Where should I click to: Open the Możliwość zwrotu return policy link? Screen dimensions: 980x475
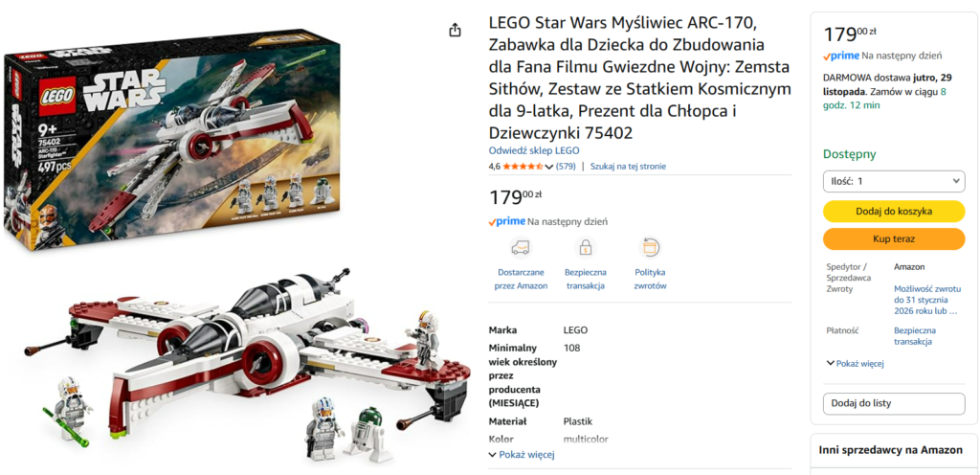[925, 299]
